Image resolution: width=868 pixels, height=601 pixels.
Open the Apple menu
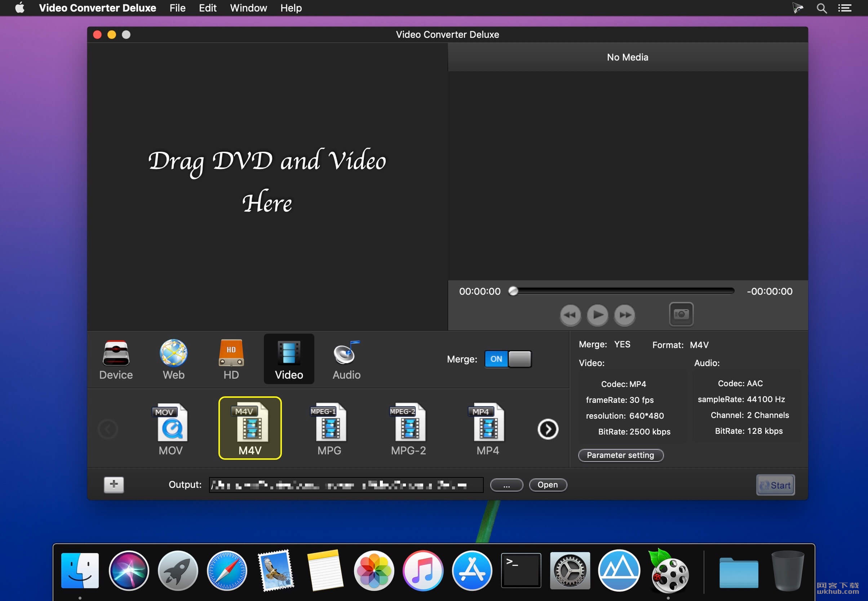point(19,8)
